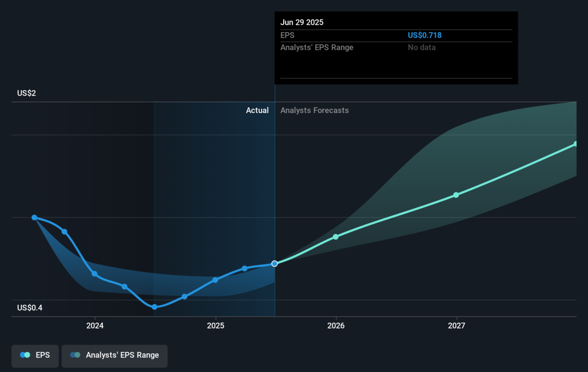Viewport: 588px width, 372px height.
Task: Click the first EPS data point in 2023
Action: point(34,217)
